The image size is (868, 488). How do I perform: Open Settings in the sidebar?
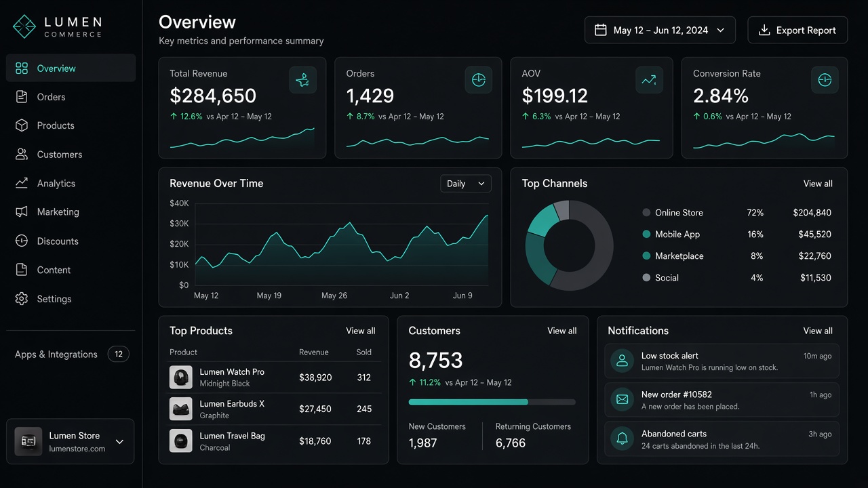(71, 299)
